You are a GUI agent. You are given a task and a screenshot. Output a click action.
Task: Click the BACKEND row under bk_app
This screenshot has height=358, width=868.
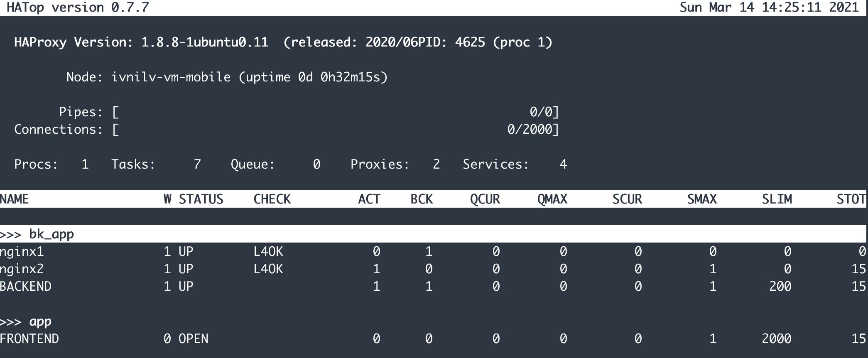pyautogui.click(x=26, y=287)
